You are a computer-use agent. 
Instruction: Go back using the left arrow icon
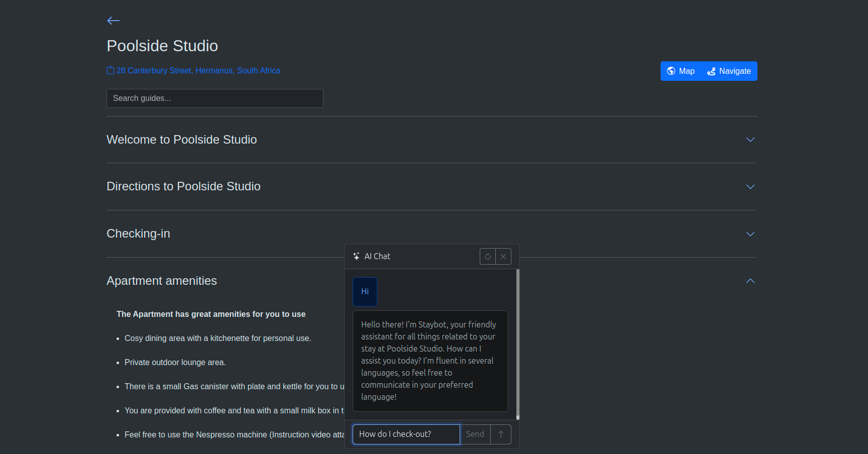(x=113, y=21)
